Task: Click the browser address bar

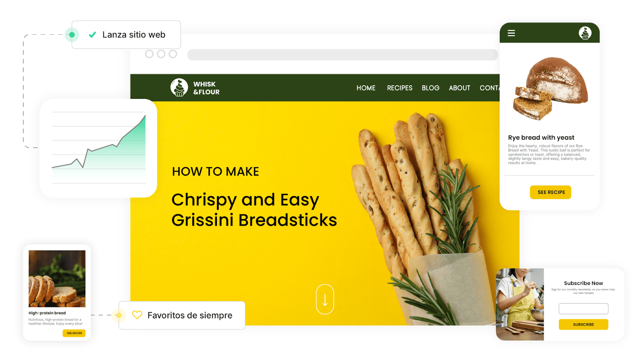Action: [343, 55]
